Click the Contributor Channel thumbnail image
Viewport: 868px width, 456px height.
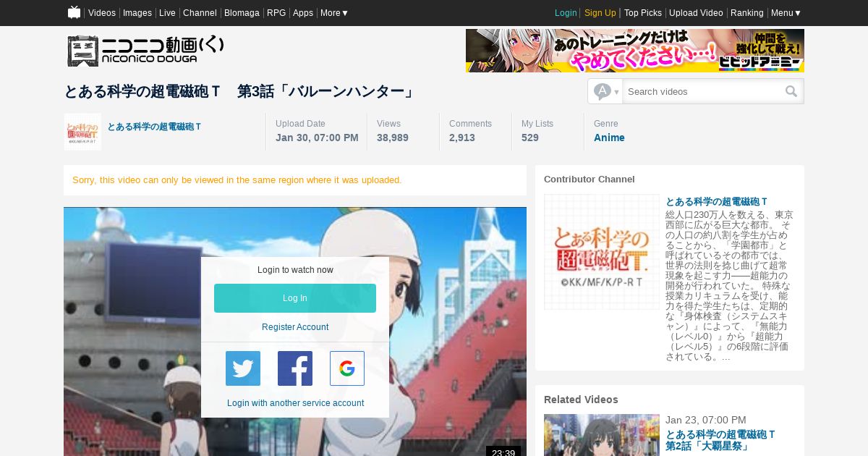602,252
